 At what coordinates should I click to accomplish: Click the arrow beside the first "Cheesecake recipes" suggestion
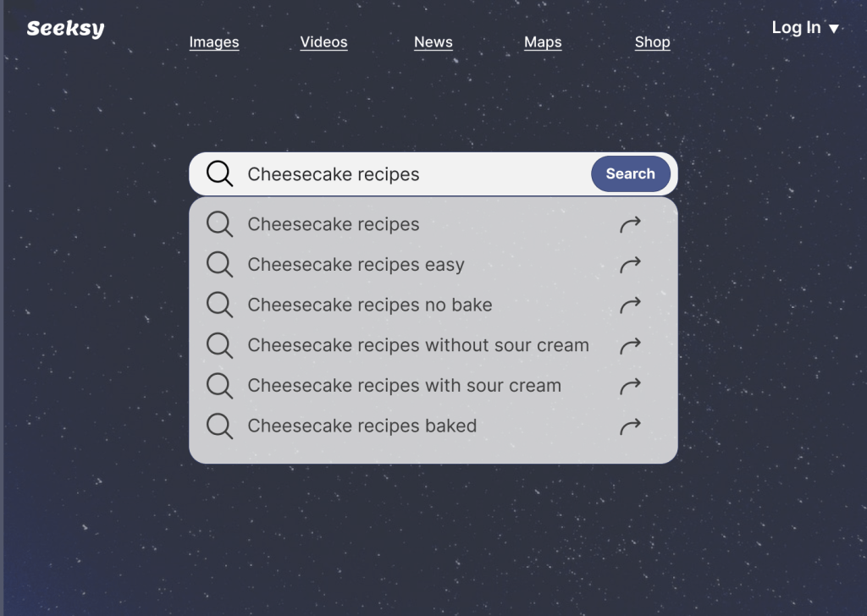tap(630, 224)
